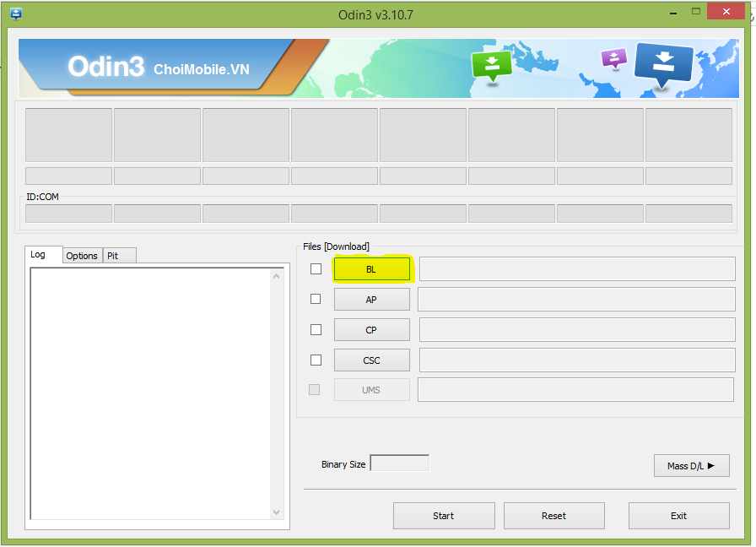The height and width of the screenshot is (547, 756).
Task: Open the Pit tab
Action: pos(119,256)
